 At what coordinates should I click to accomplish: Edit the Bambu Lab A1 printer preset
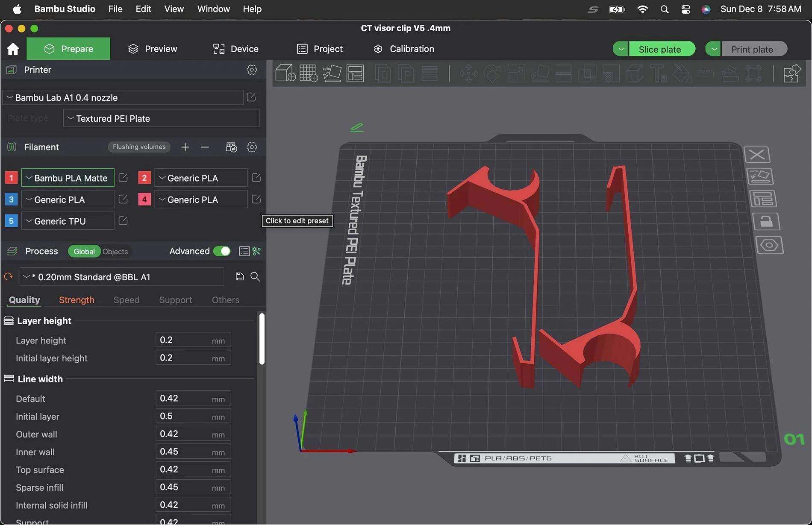point(251,97)
